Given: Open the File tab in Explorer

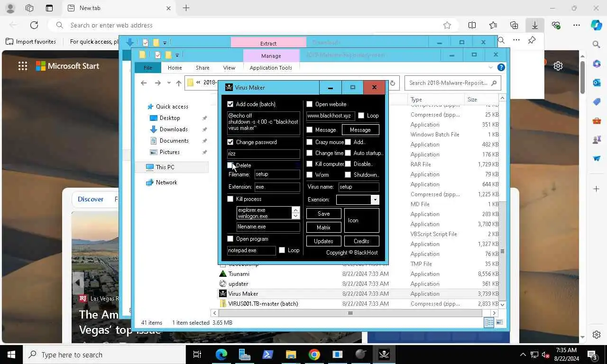Looking at the screenshot, I should 148,68.
